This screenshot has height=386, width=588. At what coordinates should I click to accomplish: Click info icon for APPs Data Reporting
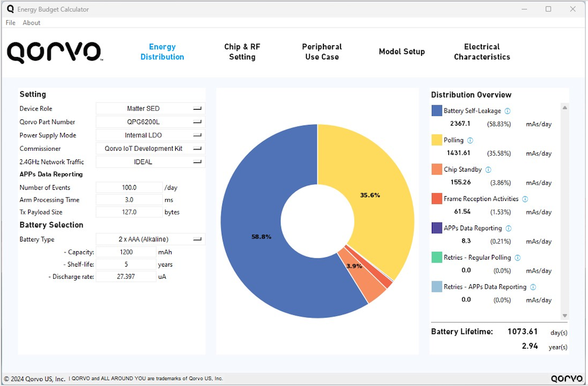(x=508, y=229)
